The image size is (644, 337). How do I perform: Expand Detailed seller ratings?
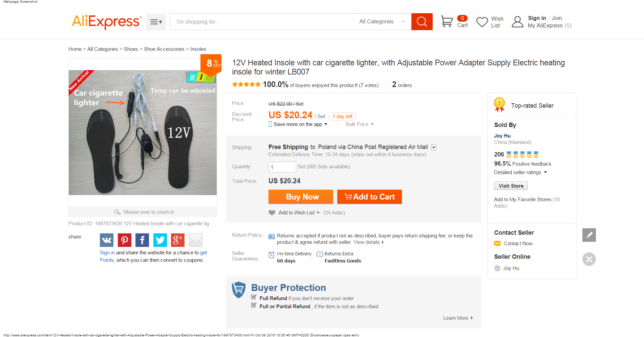(520, 172)
